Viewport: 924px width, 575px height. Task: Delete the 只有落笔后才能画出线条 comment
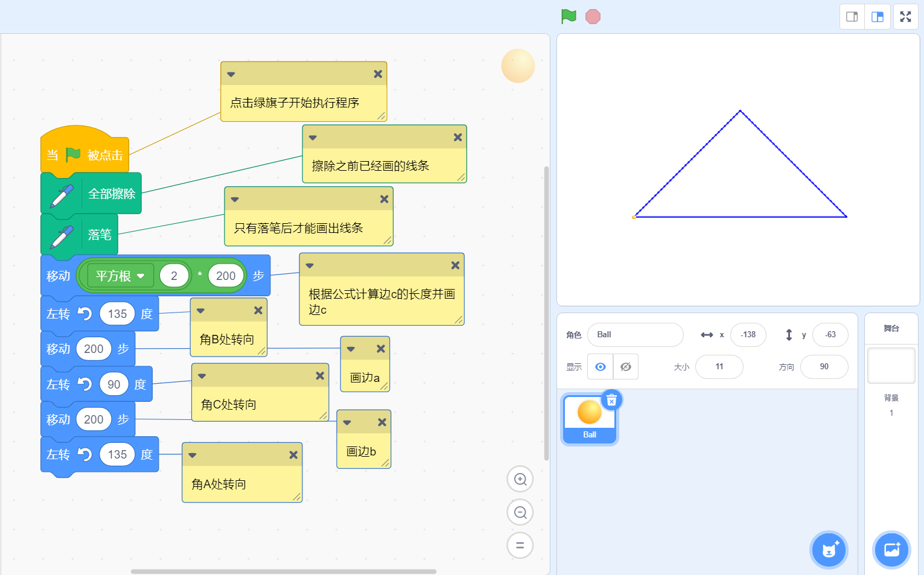click(x=384, y=199)
